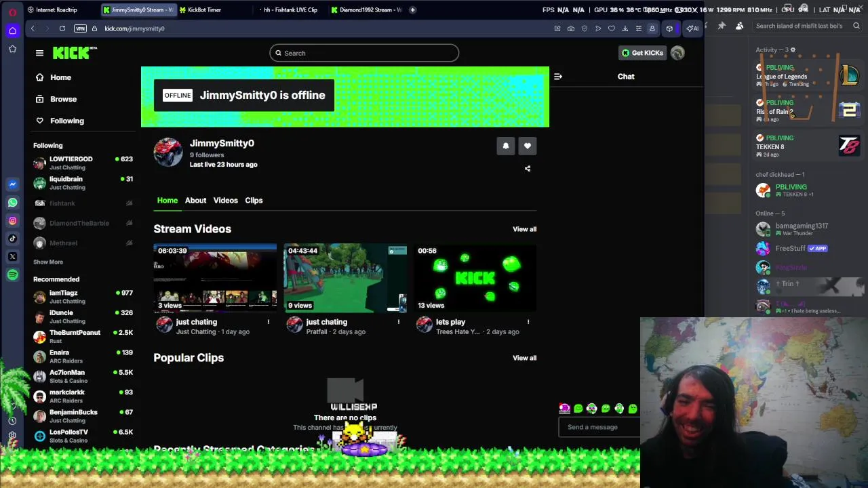View all Stream Videos
The image size is (868, 488).
coord(524,229)
